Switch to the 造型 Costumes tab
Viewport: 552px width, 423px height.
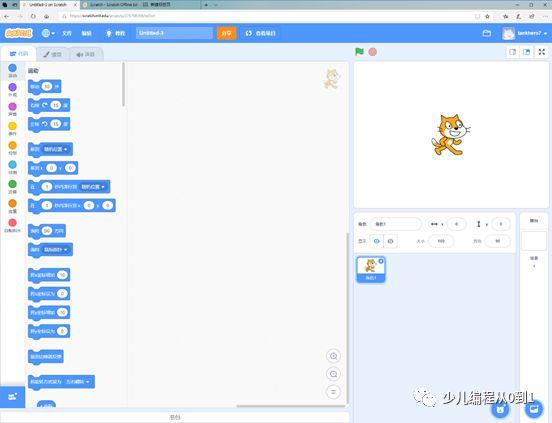click(x=52, y=54)
